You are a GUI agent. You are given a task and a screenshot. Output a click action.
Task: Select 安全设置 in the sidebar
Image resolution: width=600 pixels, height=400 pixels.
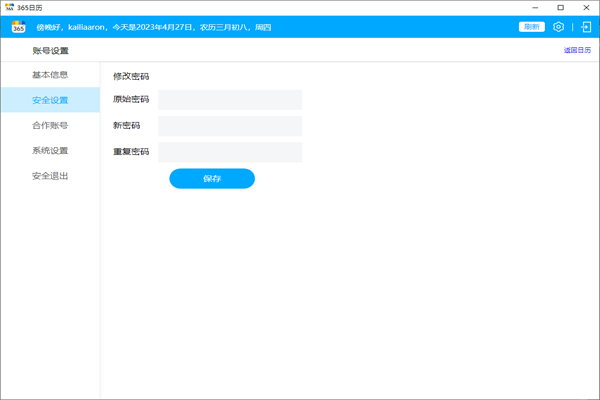coord(50,100)
